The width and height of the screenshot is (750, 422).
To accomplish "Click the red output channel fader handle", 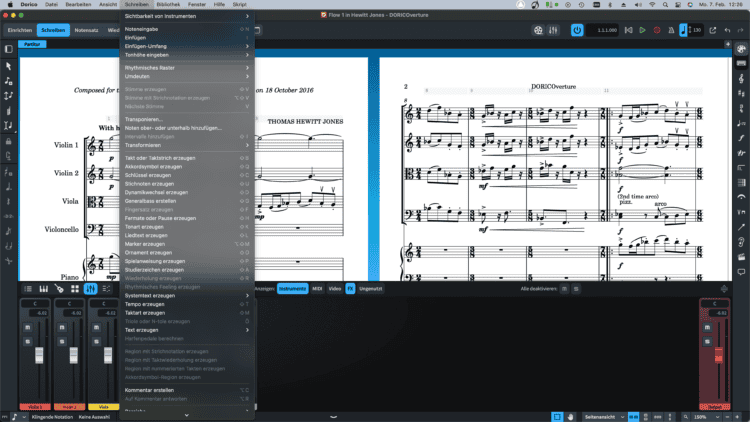I will click(718, 355).
